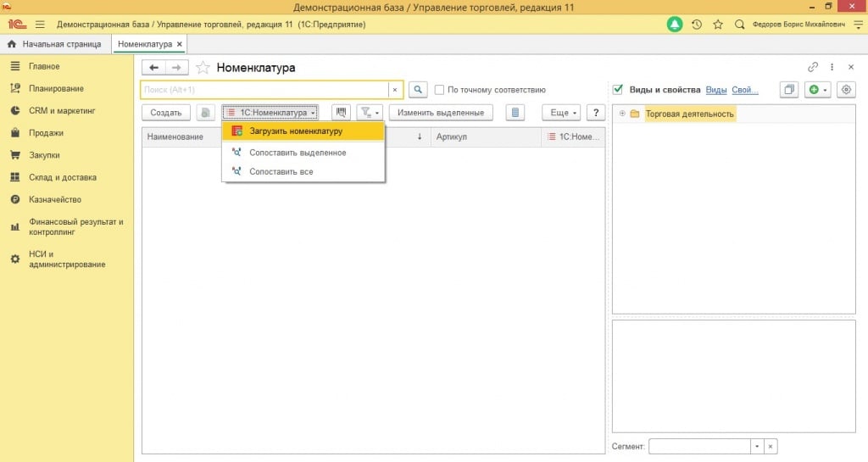868x462 pixels.
Task: Click into the Поиск search field
Action: pos(264,90)
